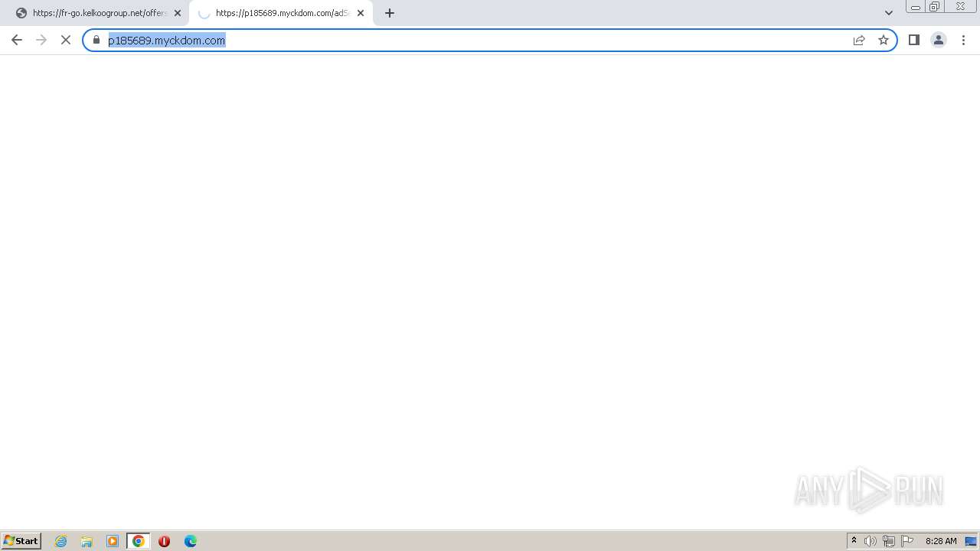Minimize the Chrome window
The image size is (980, 551).
[x=916, y=7]
